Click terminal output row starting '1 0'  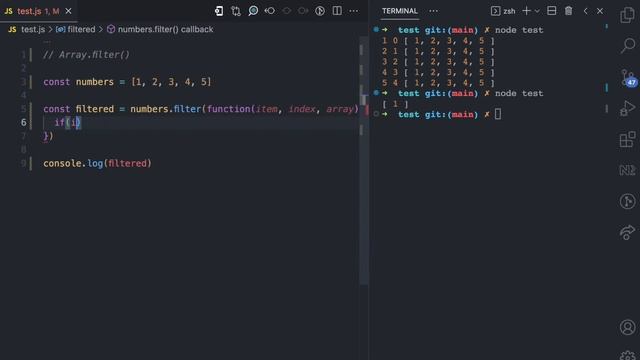click(438, 41)
